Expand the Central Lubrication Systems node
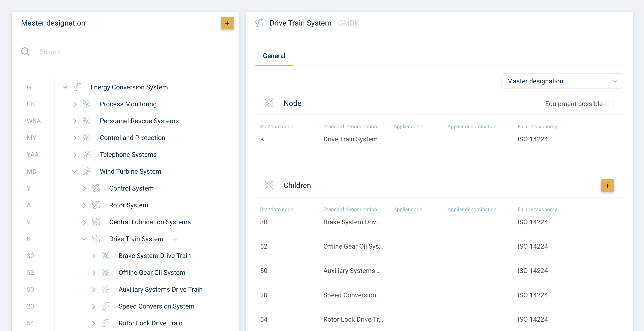The image size is (644, 331). click(84, 222)
